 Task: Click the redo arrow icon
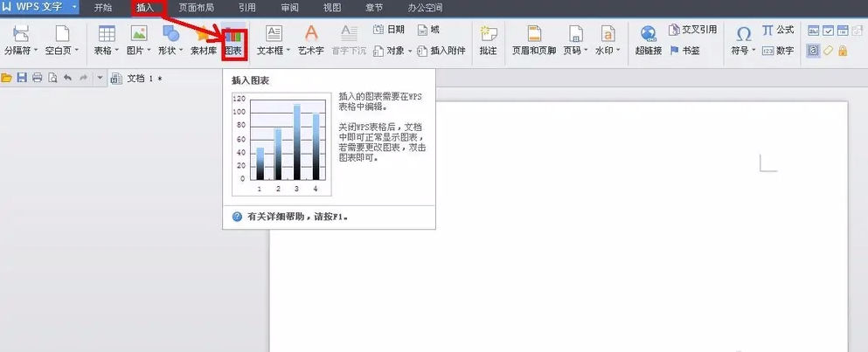84,78
